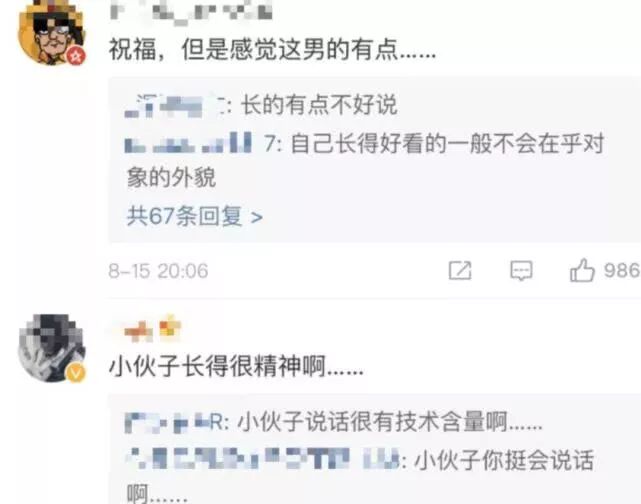This screenshot has width=641, height=504.
Task: Tap the 986 like count
Action: tap(621, 271)
